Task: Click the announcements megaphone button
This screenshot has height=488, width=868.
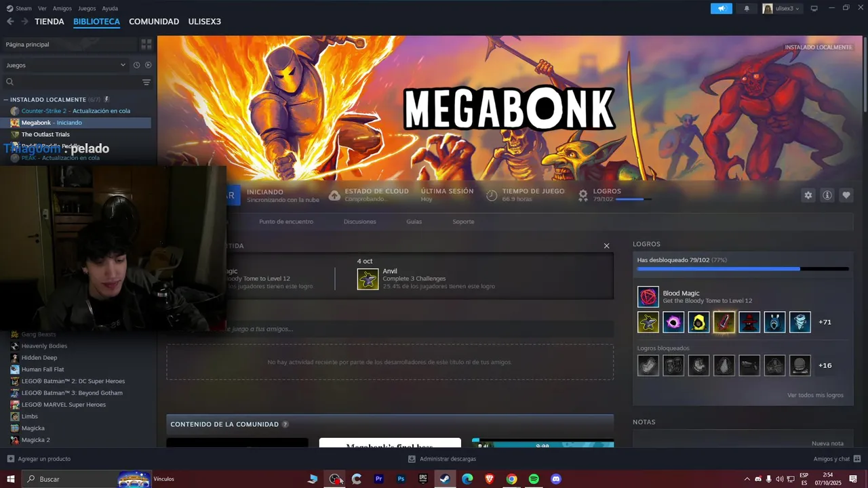Action: pyautogui.click(x=722, y=8)
